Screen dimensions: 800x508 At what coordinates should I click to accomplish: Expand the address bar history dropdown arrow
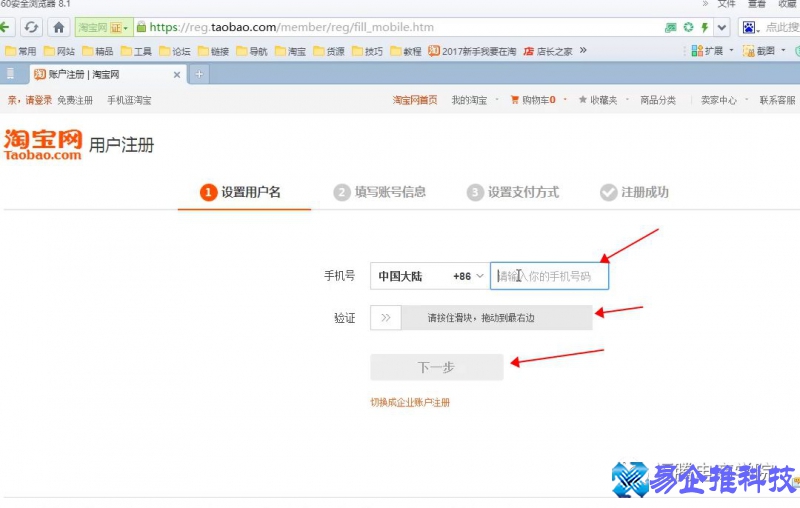coord(721,28)
